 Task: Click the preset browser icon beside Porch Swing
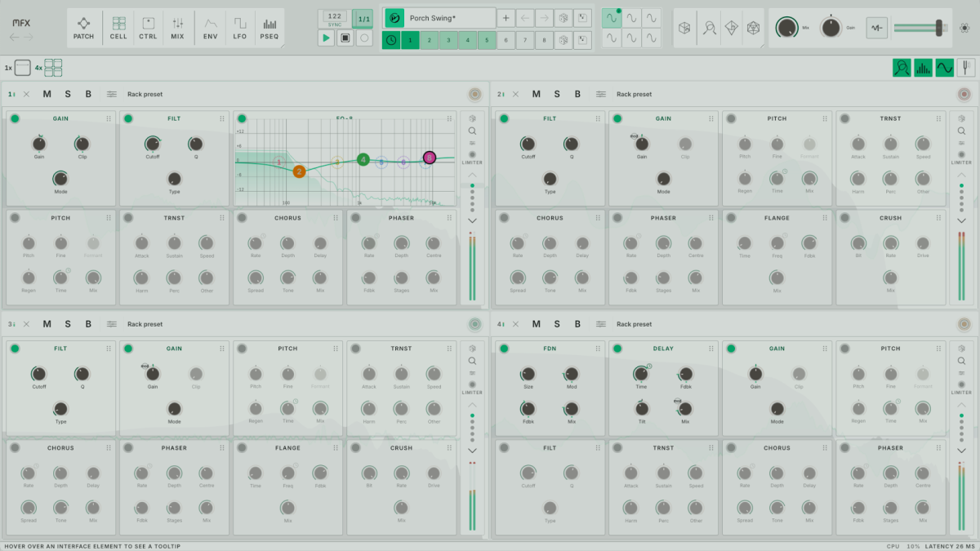pos(394,18)
